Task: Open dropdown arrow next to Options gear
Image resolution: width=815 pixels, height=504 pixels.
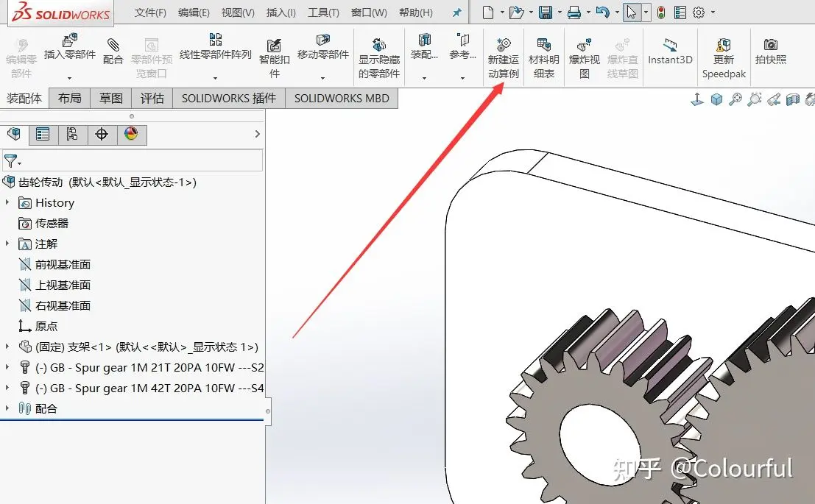Action: pyautogui.click(x=713, y=12)
